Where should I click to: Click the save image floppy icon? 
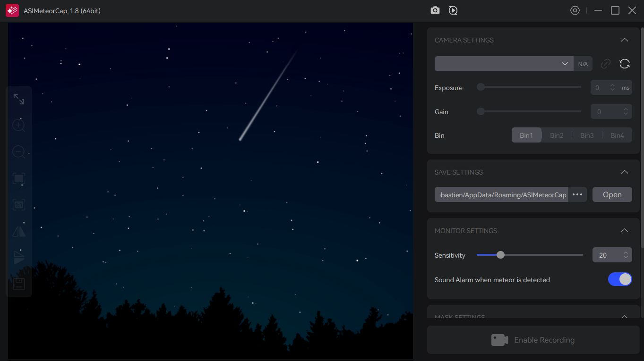coord(19,284)
